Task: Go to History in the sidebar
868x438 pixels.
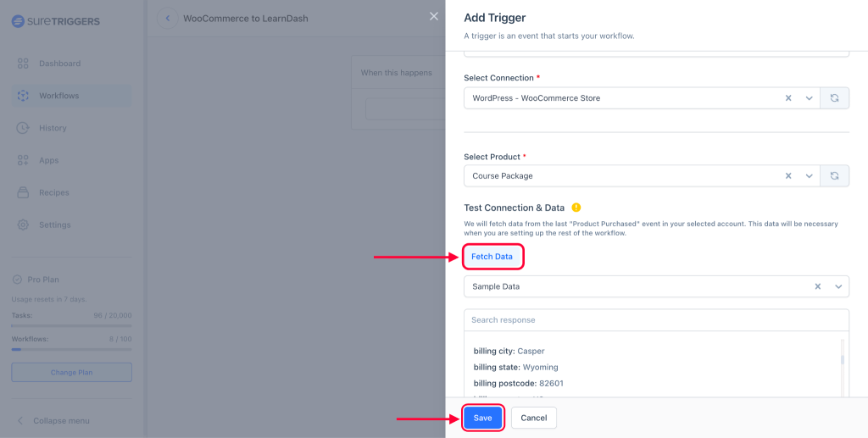Action: coord(53,128)
